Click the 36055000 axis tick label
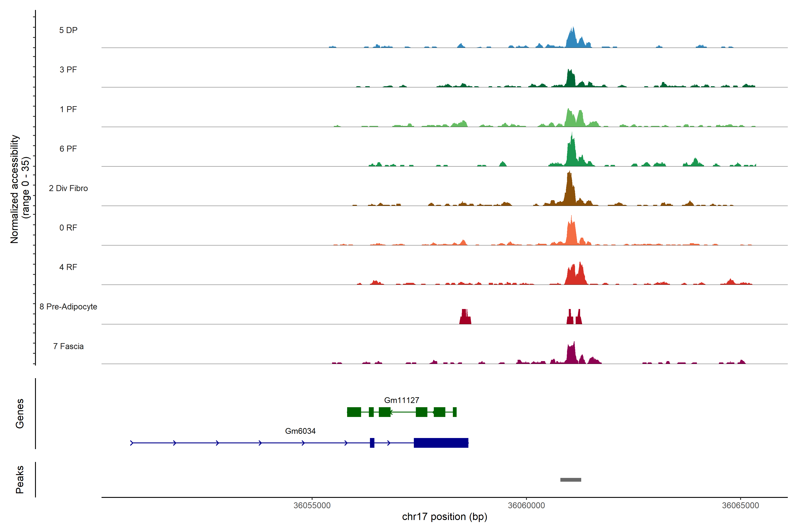The image size is (798, 532). tap(312, 505)
